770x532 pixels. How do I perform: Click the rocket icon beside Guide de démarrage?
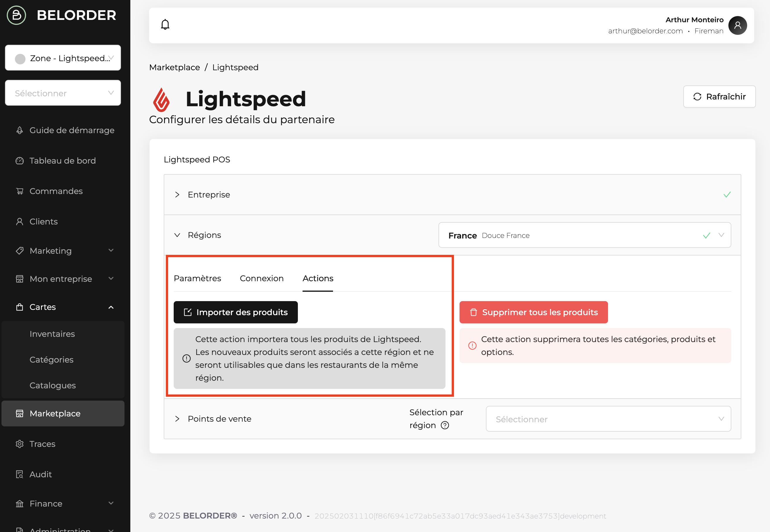click(20, 130)
